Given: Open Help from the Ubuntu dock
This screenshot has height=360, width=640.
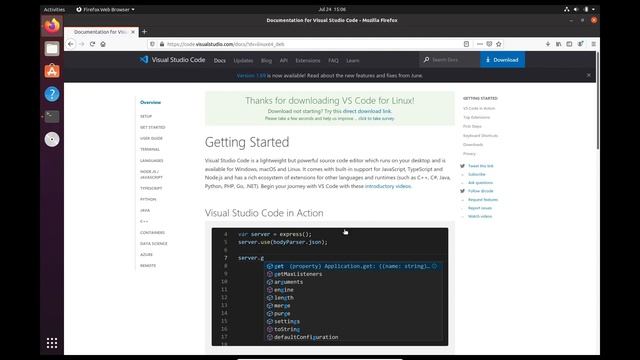Looking at the screenshot, I should point(52,94).
